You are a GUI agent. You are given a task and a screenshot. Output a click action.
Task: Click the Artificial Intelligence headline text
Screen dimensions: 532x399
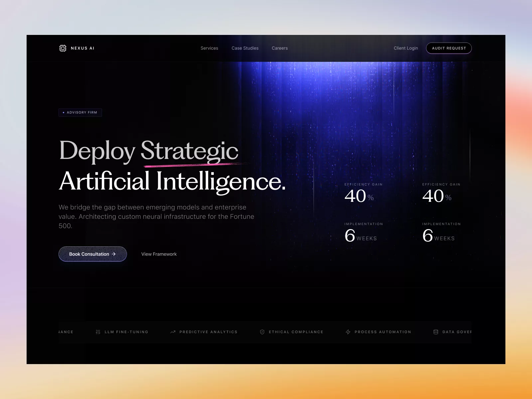click(x=172, y=181)
